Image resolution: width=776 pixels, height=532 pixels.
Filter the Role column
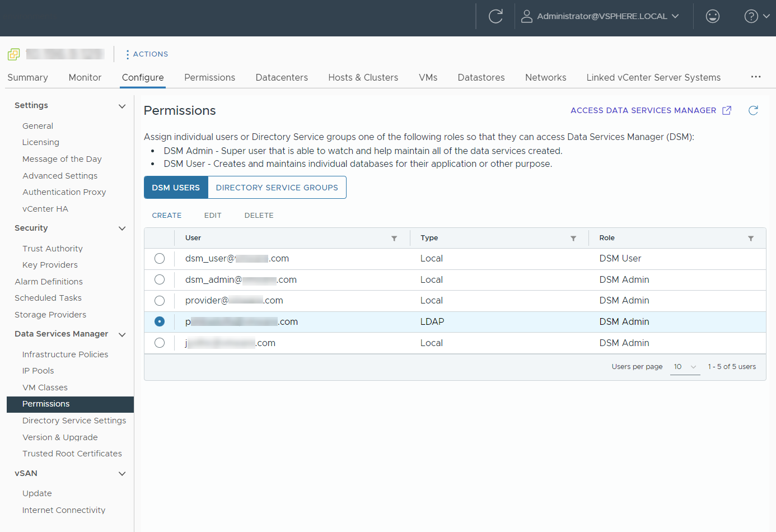coord(751,239)
